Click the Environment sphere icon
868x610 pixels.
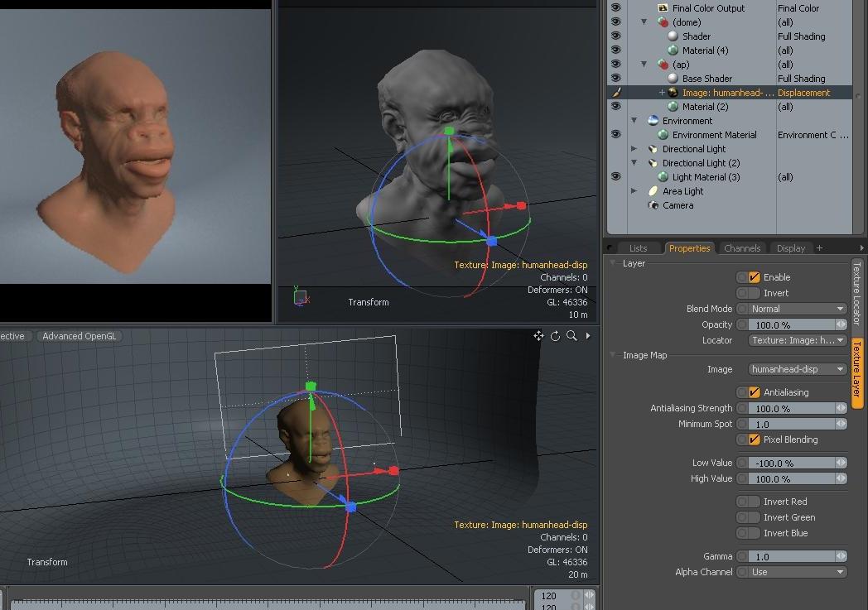(x=653, y=121)
